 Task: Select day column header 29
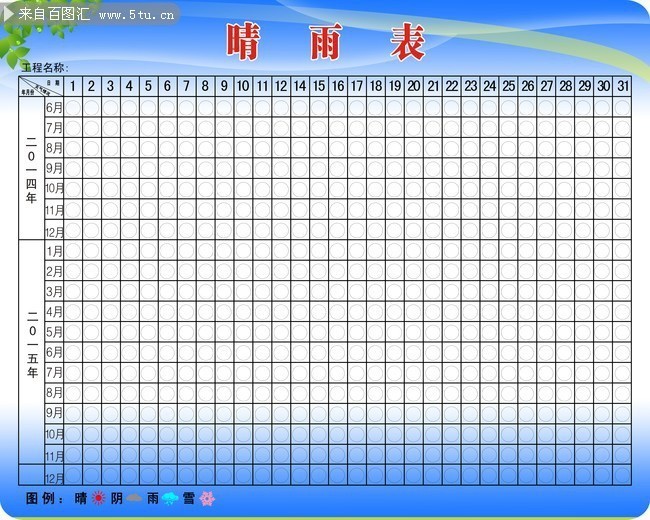pyautogui.click(x=585, y=86)
